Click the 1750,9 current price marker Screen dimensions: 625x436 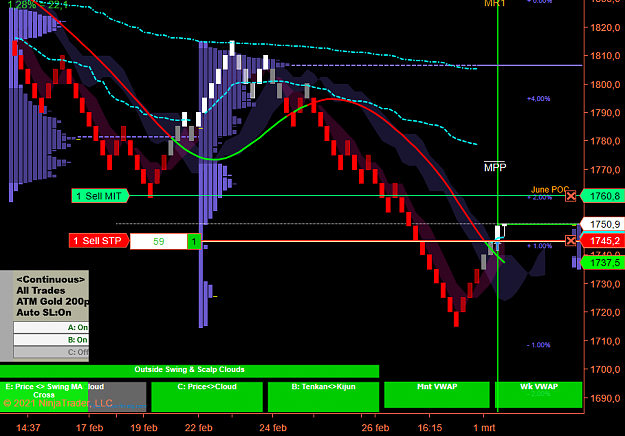603,224
